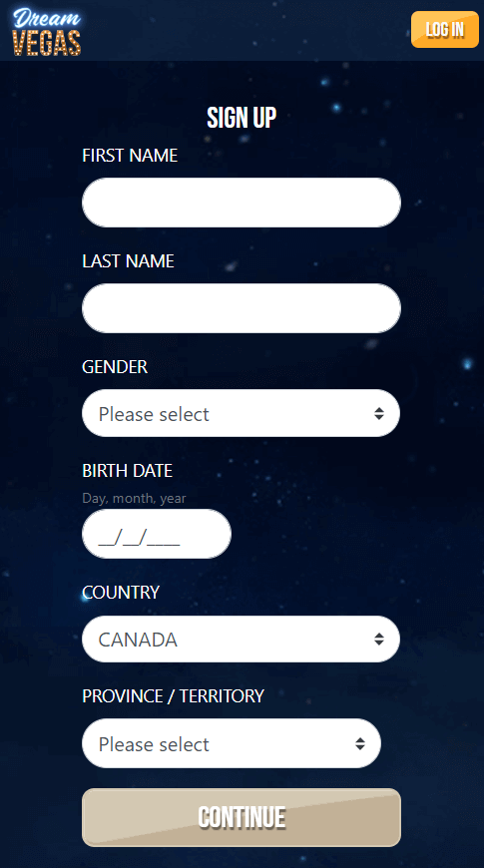
Task: Click the Birth Date input field
Action: tap(157, 534)
